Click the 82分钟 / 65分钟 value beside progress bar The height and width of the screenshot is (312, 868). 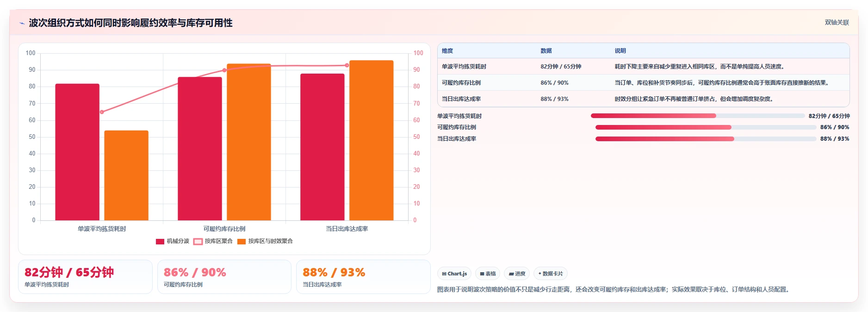coord(829,116)
